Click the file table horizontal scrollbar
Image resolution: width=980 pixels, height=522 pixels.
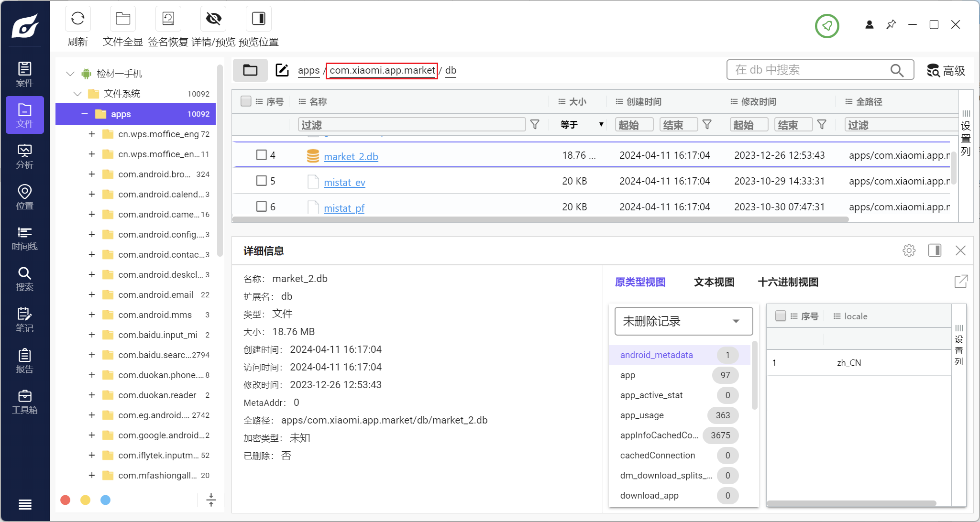coord(540,220)
